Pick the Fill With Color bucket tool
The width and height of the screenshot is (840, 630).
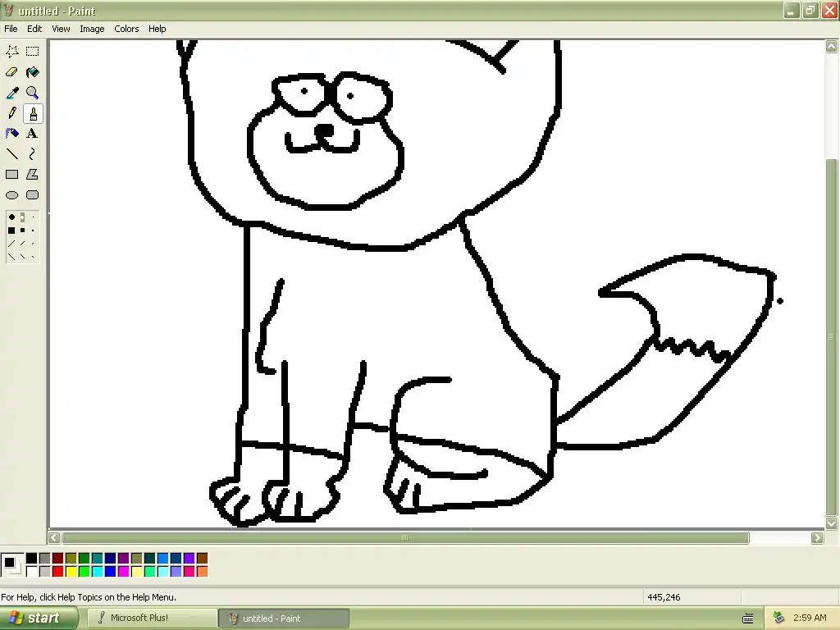point(33,72)
